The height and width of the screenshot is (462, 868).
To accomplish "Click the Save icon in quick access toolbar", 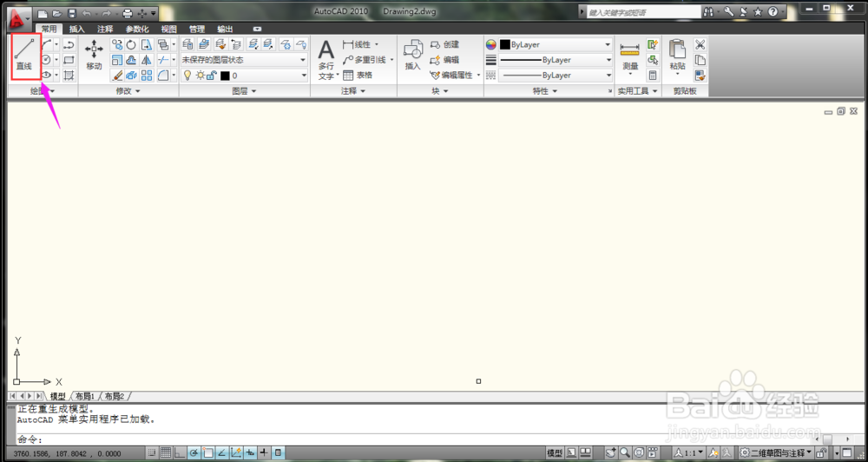I will tap(72, 13).
